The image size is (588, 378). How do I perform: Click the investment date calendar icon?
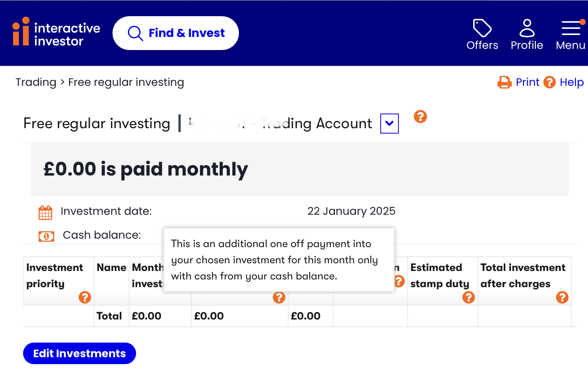click(x=45, y=212)
